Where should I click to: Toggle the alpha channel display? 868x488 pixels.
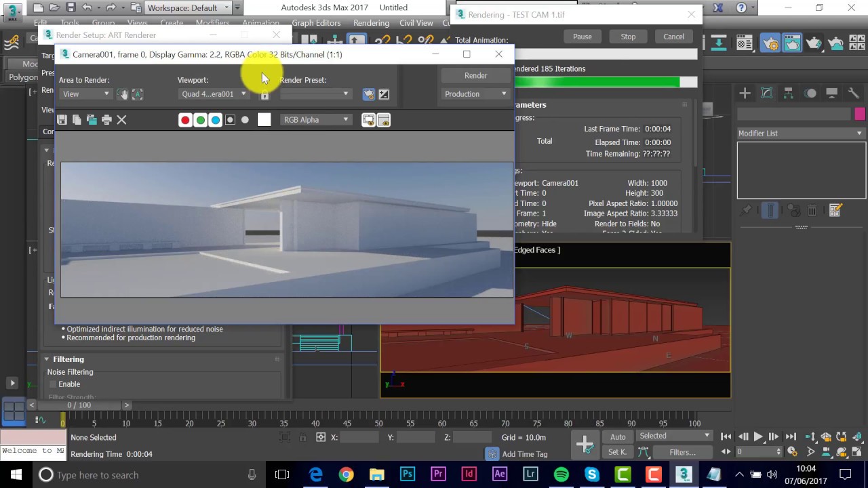coord(230,120)
